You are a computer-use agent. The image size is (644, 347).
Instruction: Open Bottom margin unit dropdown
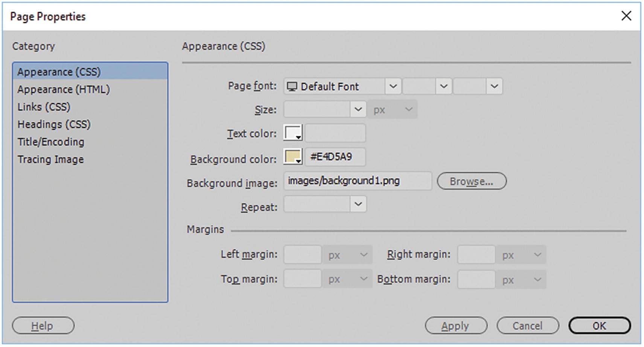point(521,279)
